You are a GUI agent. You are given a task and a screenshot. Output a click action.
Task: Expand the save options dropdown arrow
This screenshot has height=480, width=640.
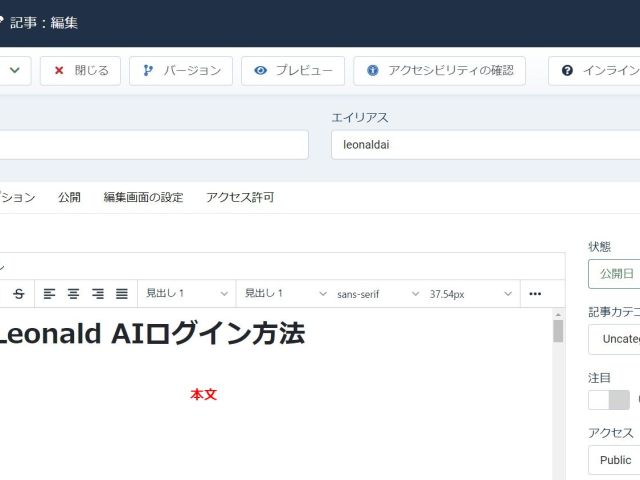[x=15, y=71]
